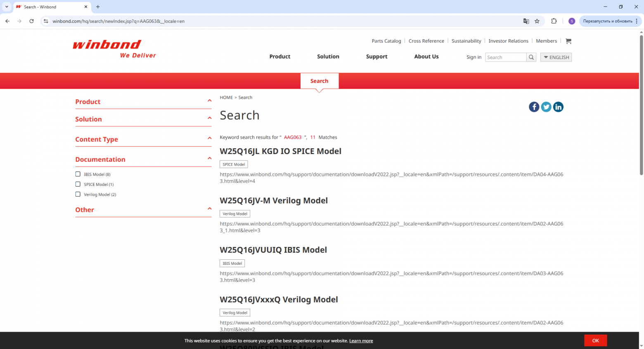Select the Search tab in red bar
644x349 pixels.
tap(320, 81)
